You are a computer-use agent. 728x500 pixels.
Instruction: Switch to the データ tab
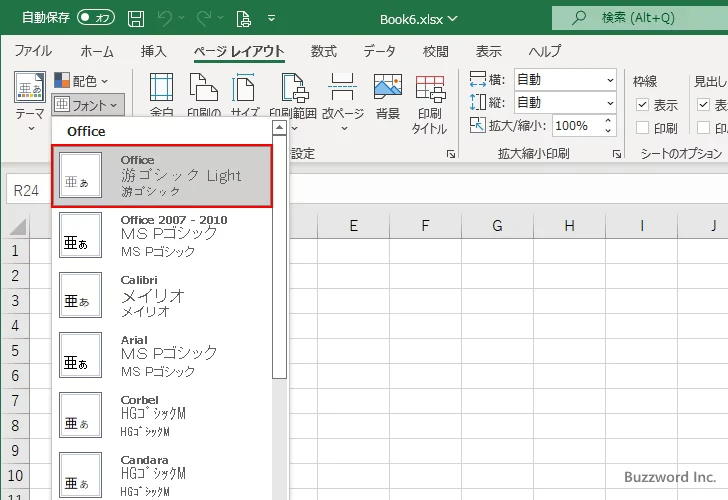tap(379, 51)
